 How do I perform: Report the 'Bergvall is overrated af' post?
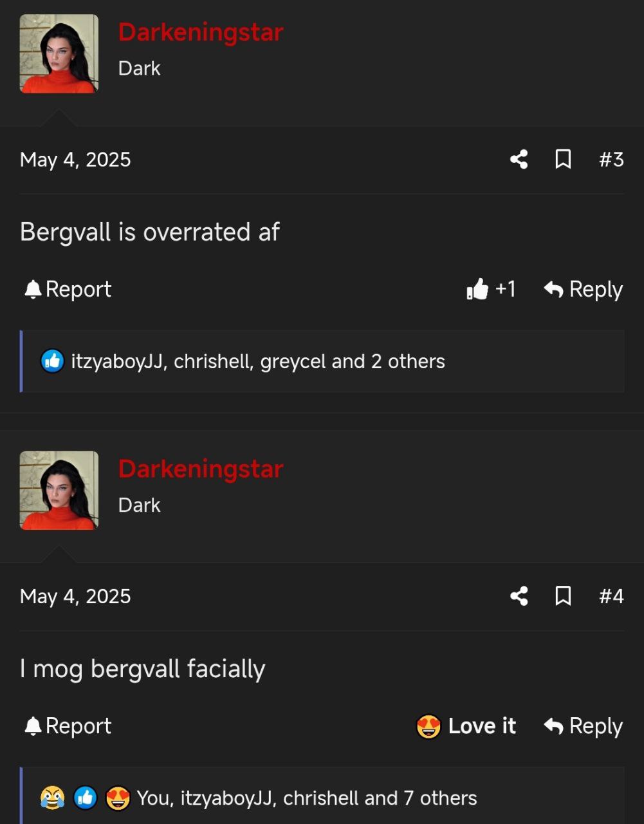click(x=68, y=289)
